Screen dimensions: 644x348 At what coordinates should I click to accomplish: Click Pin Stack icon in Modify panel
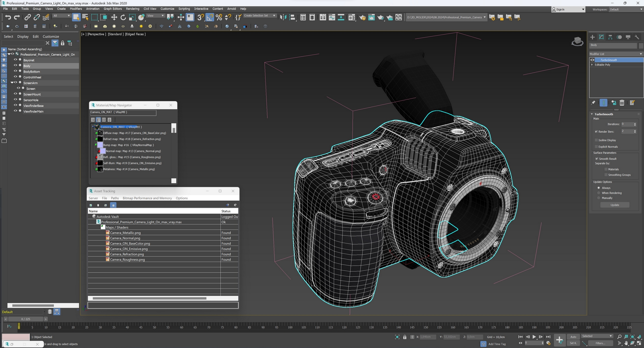point(593,103)
